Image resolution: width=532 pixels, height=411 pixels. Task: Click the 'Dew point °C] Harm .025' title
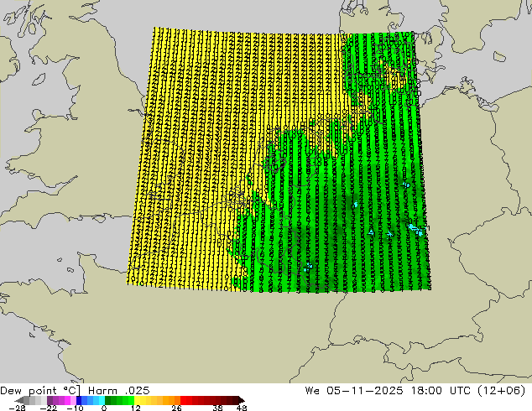[75, 391]
